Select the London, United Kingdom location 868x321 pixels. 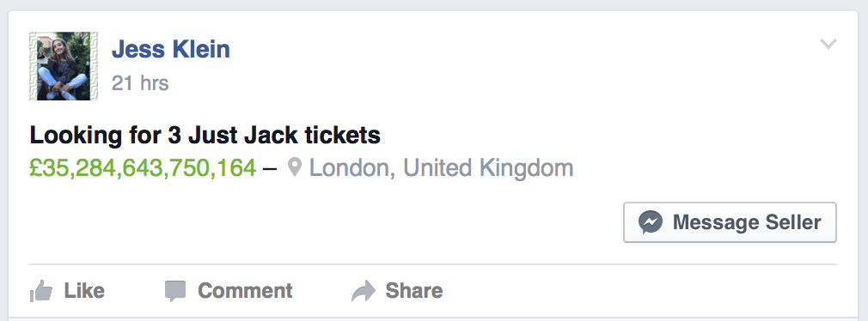pyautogui.click(x=441, y=168)
